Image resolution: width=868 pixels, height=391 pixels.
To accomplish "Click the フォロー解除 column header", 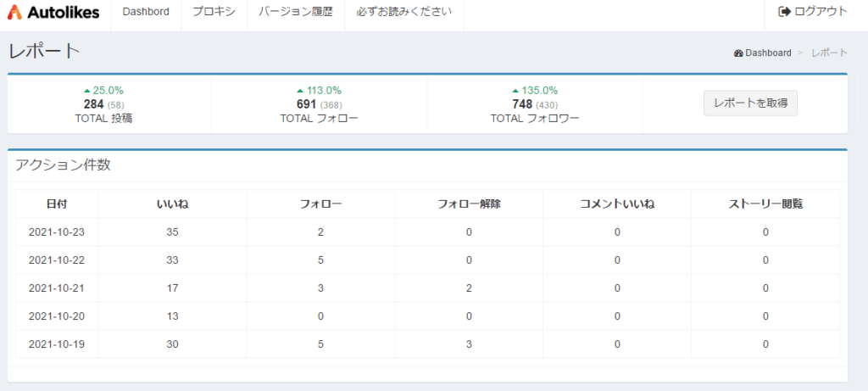I will [x=469, y=204].
